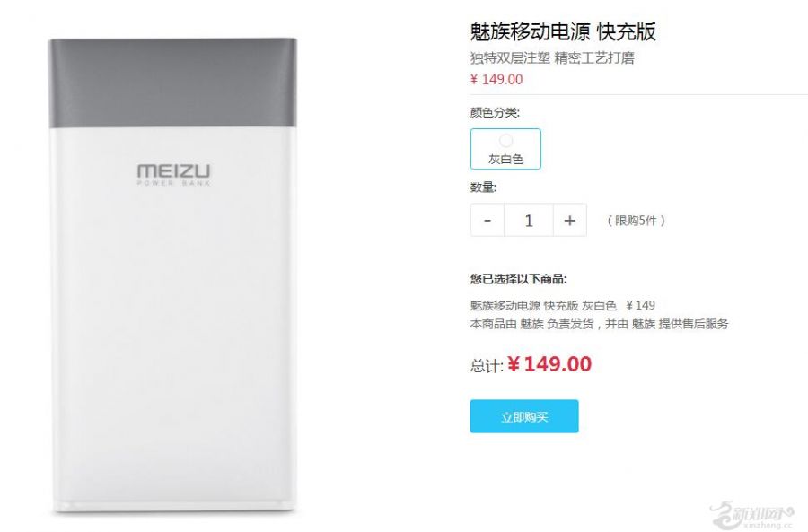808x532 pixels.
Task: Click the 本商品由 魅族 负责发货 notice
Action: coord(600,324)
